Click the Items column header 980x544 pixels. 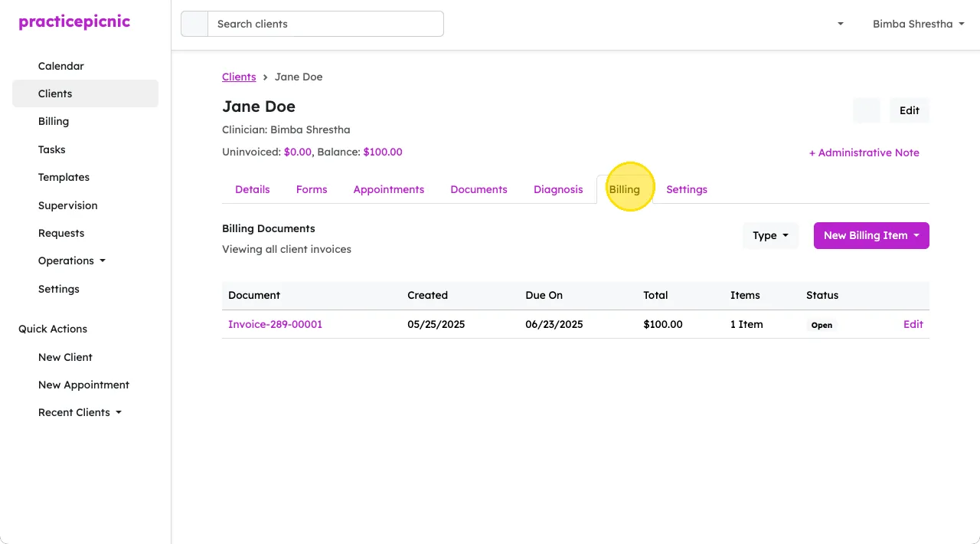(745, 295)
